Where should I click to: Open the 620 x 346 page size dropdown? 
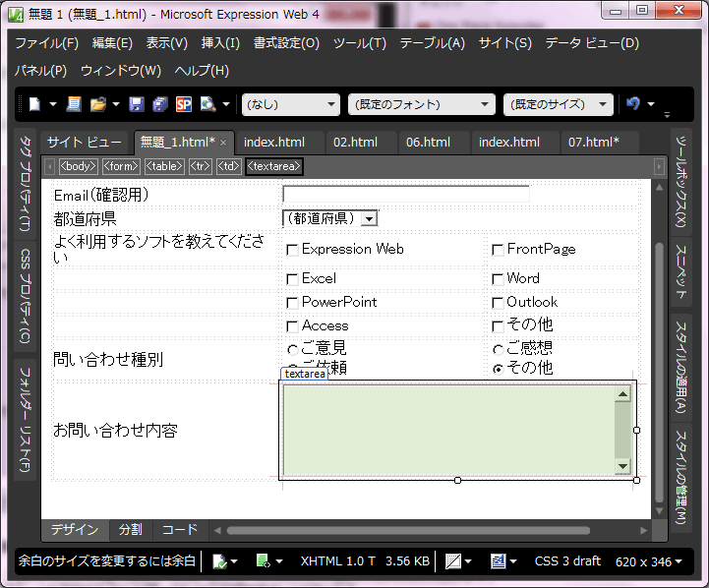(648, 561)
